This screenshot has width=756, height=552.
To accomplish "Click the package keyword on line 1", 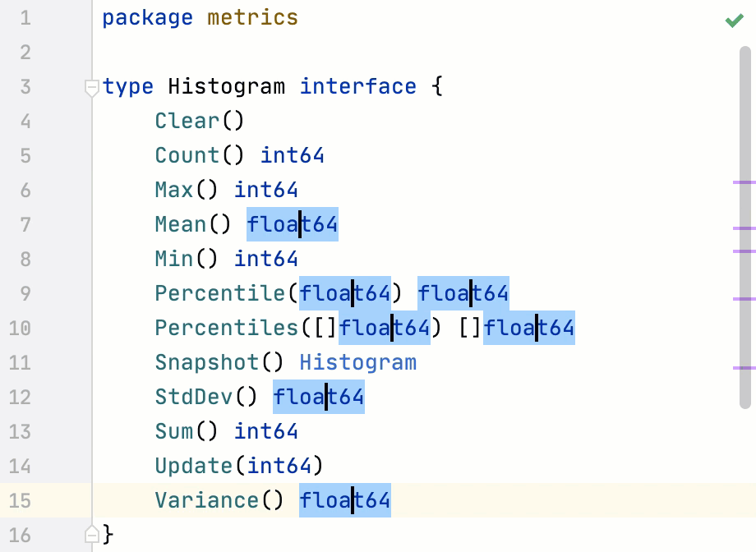I will [148, 17].
